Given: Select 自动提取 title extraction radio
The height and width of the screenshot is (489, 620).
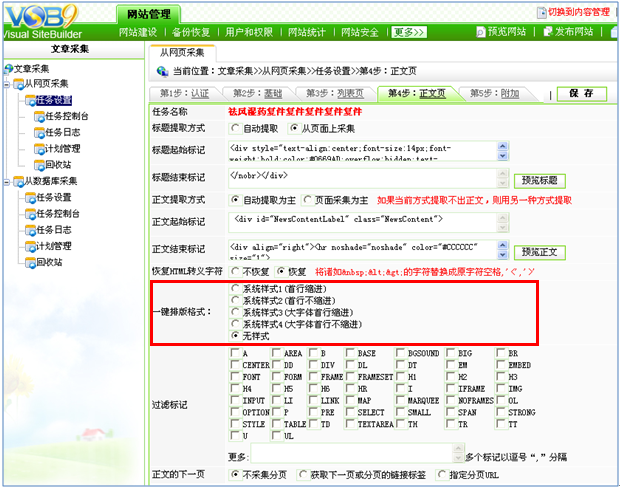Looking at the screenshot, I should [x=235, y=128].
